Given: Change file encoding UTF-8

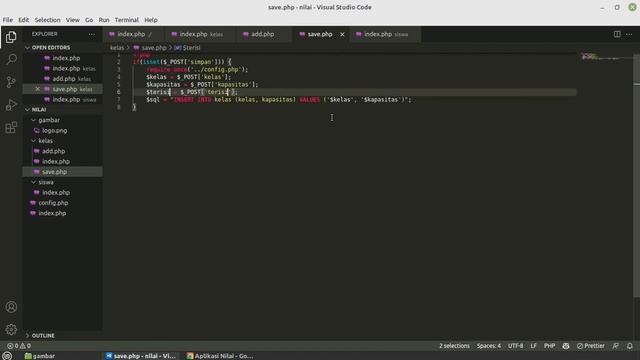Looking at the screenshot, I should (515, 346).
